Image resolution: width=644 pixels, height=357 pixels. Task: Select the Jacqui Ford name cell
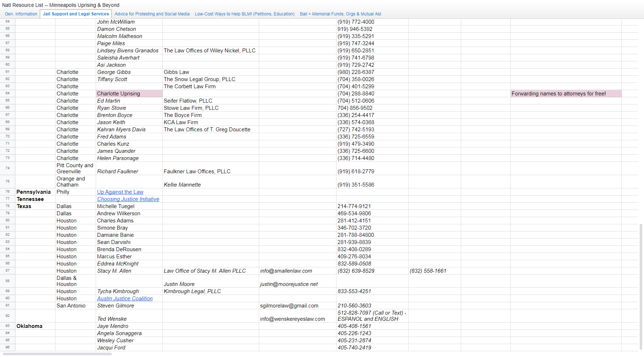(x=129, y=348)
